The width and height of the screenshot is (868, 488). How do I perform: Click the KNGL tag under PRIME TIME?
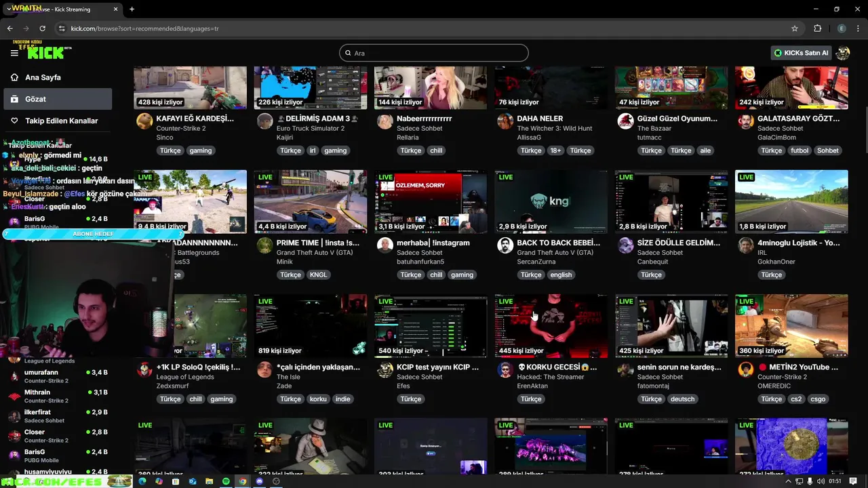pyautogui.click(x=318, y=274)
